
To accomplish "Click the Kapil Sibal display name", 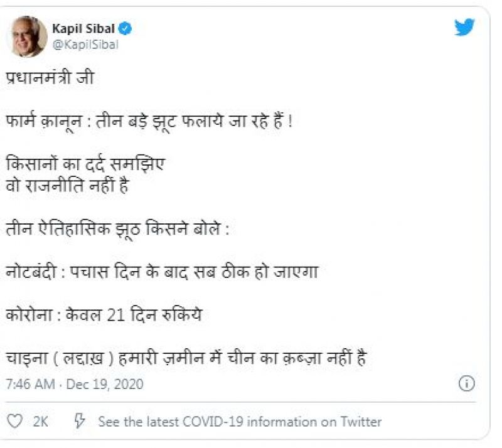I will 84,28.
